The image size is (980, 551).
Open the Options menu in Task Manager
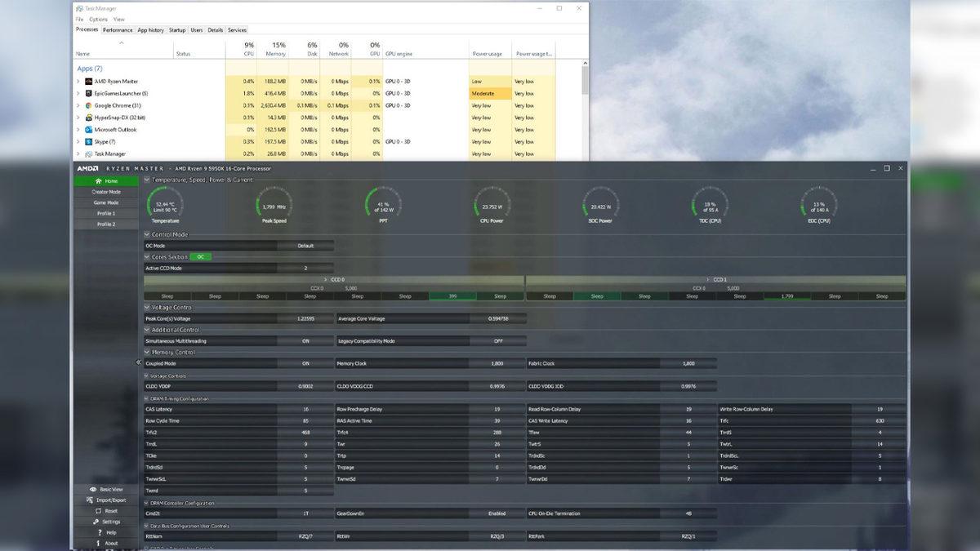coord(98,19)
